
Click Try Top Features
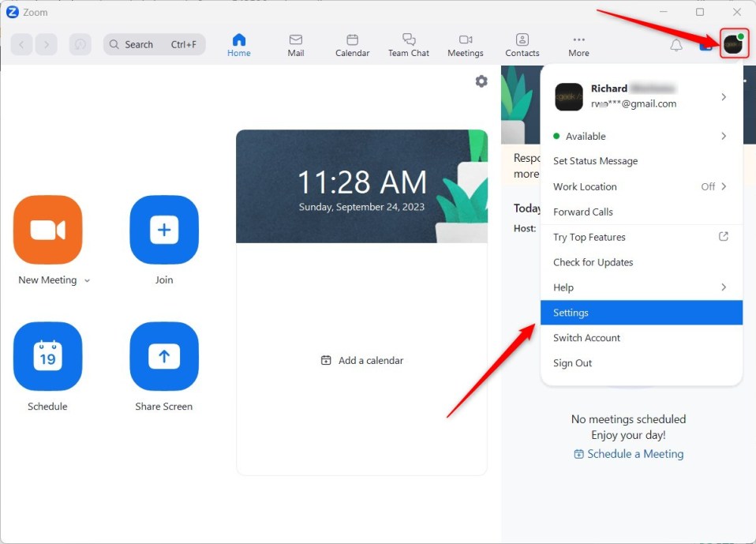tap(642, 237)
